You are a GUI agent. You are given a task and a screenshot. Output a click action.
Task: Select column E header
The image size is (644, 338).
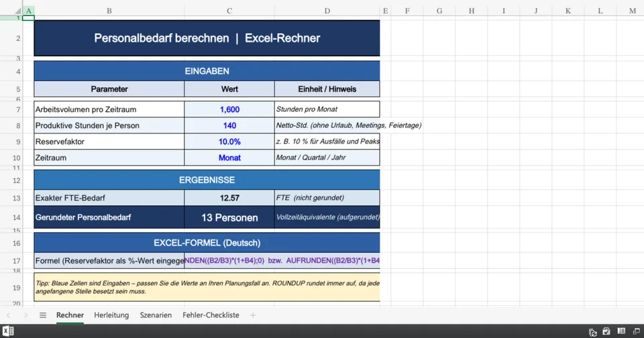(x=385, y=11)
